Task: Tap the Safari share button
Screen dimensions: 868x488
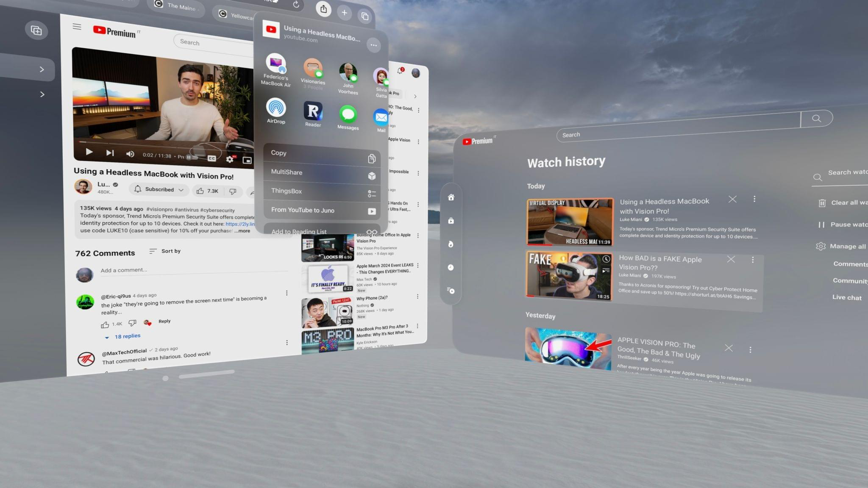Action: 323,9
